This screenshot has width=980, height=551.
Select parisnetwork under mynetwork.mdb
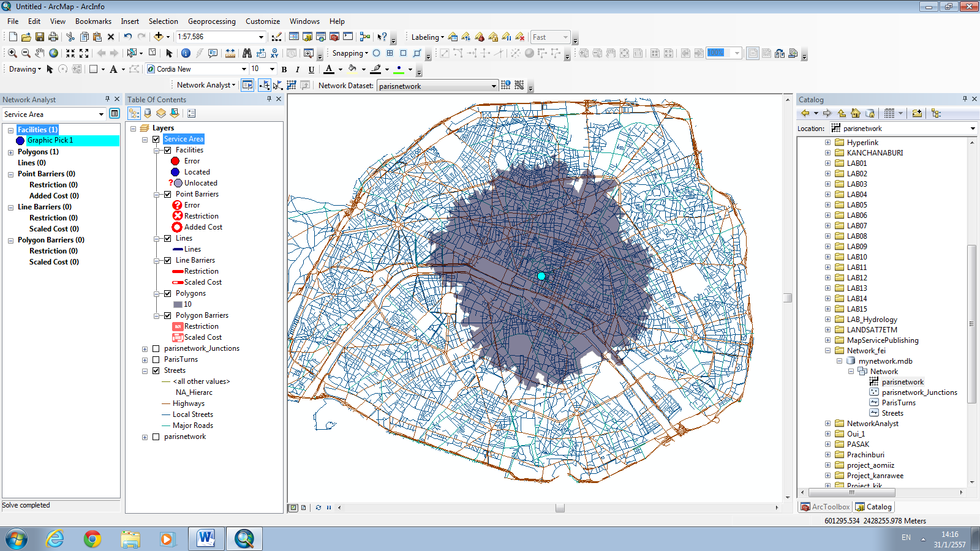pyautogui.click(x=902, y=381)
